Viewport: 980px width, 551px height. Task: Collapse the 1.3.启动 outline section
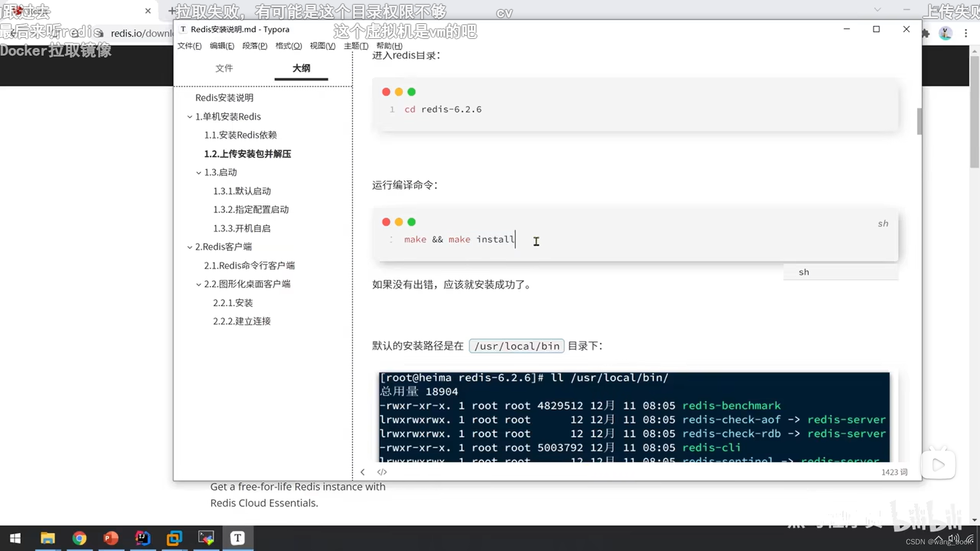click(199, 172)
